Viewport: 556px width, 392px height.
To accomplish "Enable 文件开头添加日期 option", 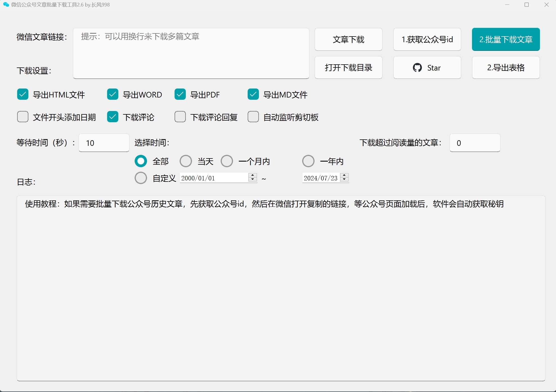I will tap(23, 117).
